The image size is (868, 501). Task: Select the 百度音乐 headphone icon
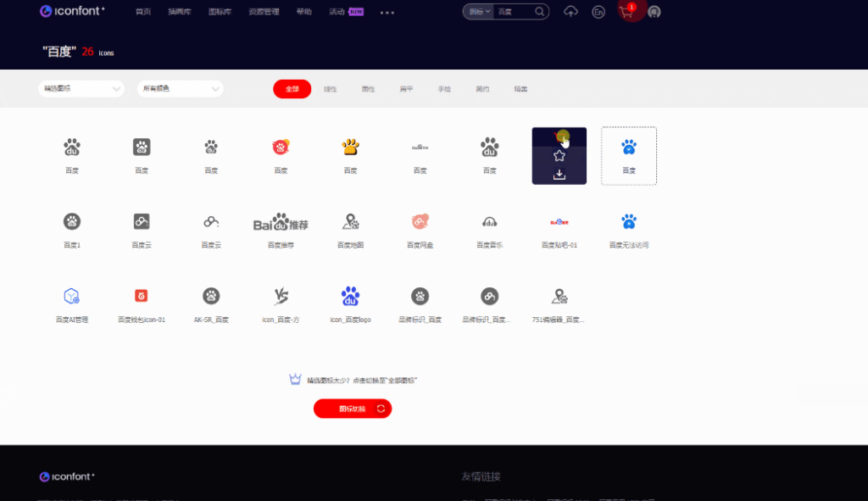point(489,222)
